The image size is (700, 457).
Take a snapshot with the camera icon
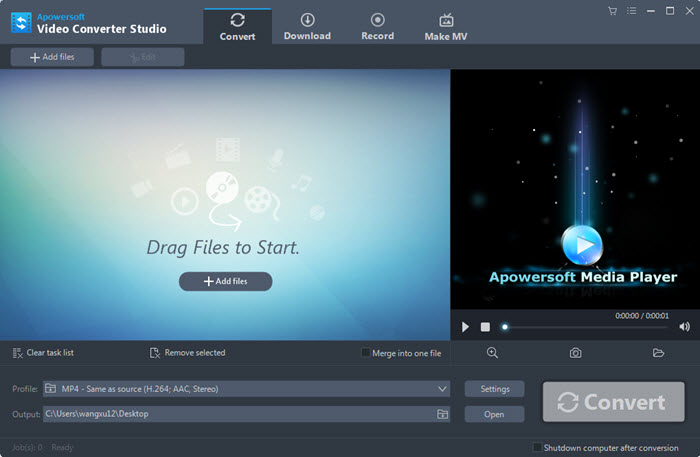coord(575,353)
